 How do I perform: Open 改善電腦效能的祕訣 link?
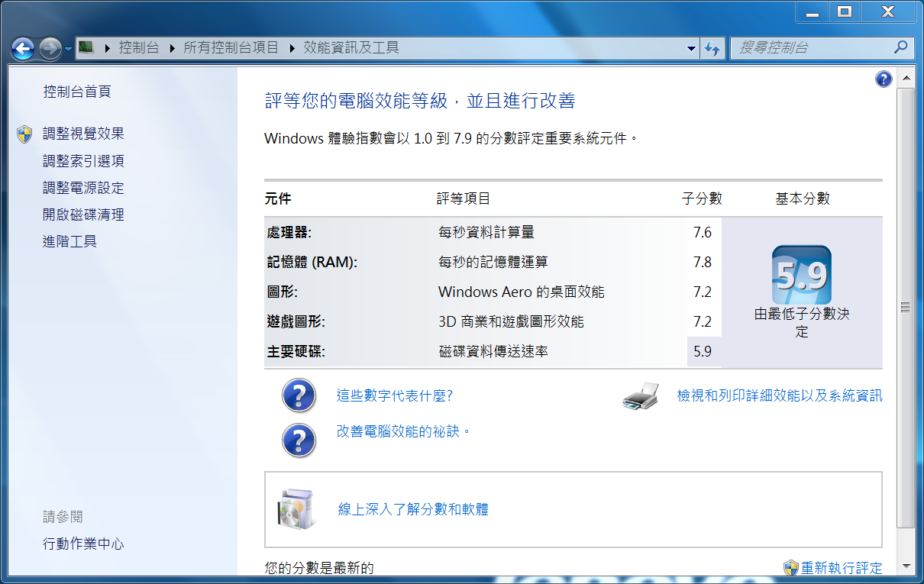403,431
